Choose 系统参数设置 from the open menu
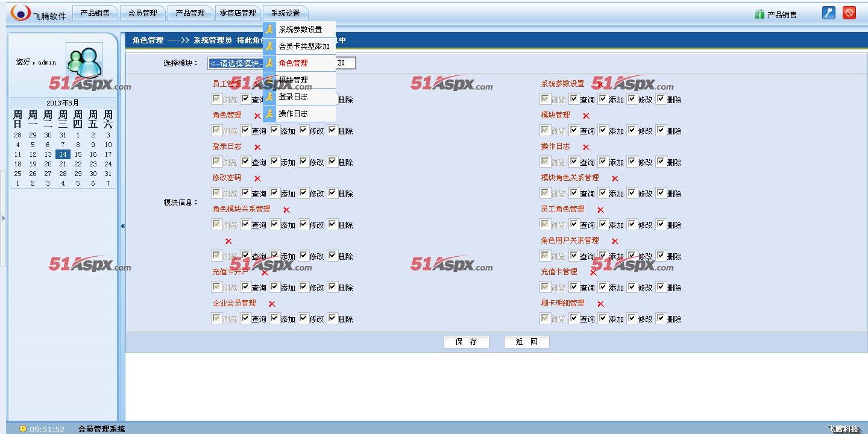 pyautogui.click(x=299, y=29)
